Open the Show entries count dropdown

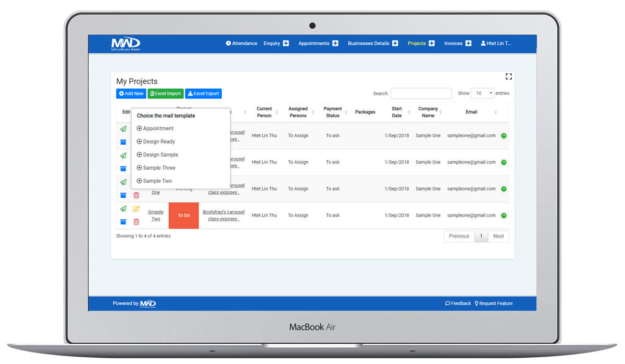(x=482, y=93)
